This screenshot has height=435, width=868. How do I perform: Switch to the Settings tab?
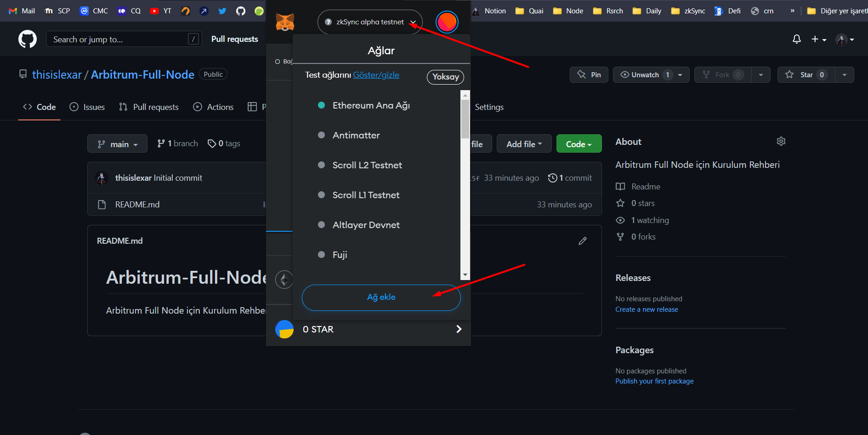click(489, 107)
